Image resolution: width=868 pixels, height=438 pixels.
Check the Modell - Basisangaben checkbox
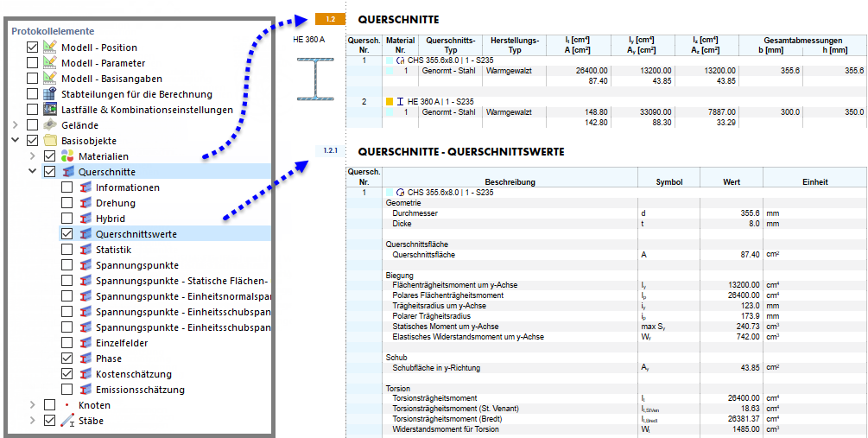click(32, 79)
